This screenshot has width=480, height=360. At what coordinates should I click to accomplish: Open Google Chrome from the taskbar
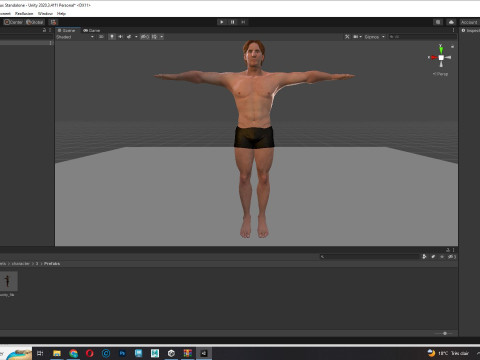pos(73,353)
